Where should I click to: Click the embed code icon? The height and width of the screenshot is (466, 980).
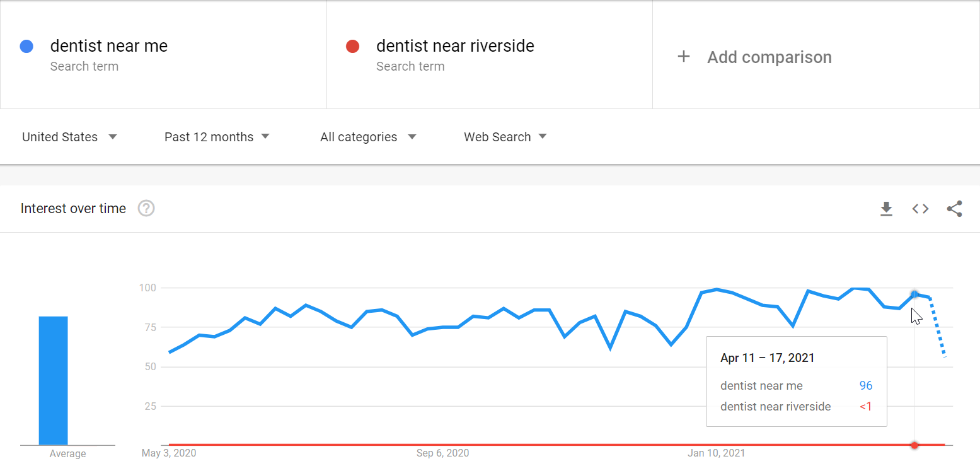(x=920, y=209)
